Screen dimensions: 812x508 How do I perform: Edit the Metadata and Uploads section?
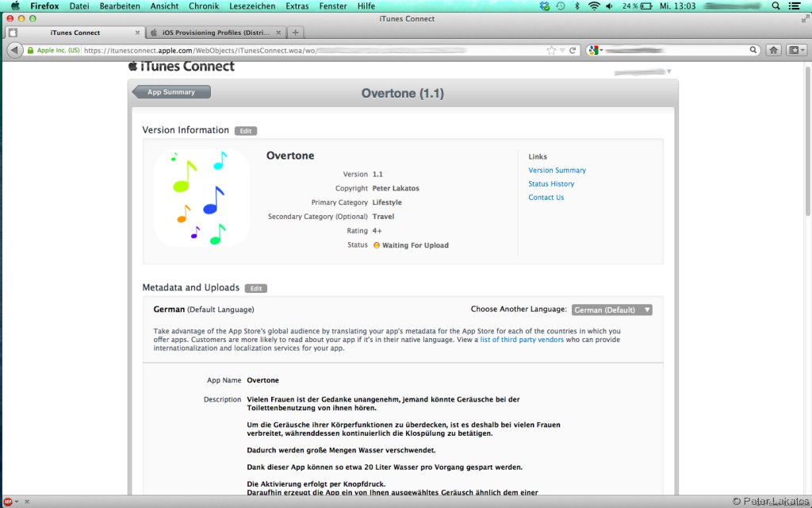tap(256, 289)
